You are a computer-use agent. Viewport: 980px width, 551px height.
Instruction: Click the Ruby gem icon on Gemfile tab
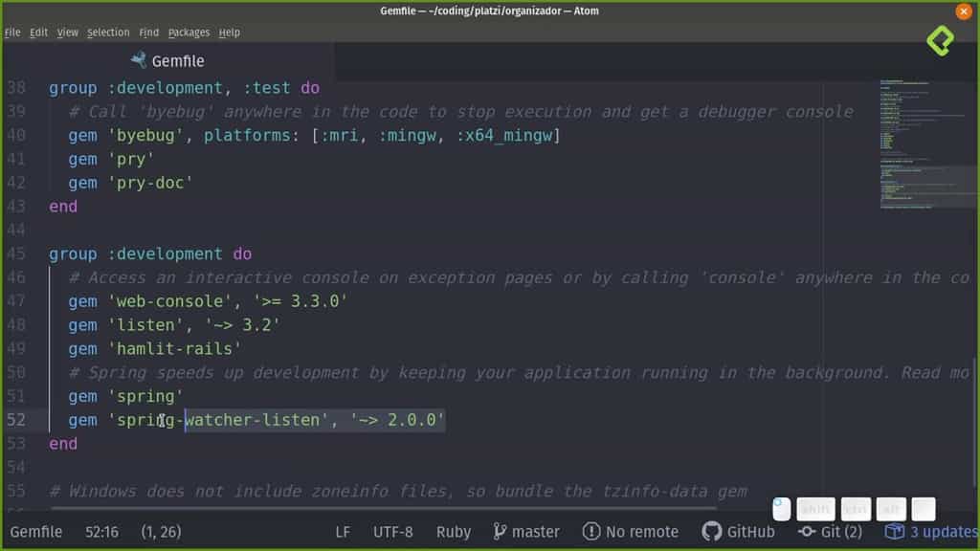(x=137, y=60)
